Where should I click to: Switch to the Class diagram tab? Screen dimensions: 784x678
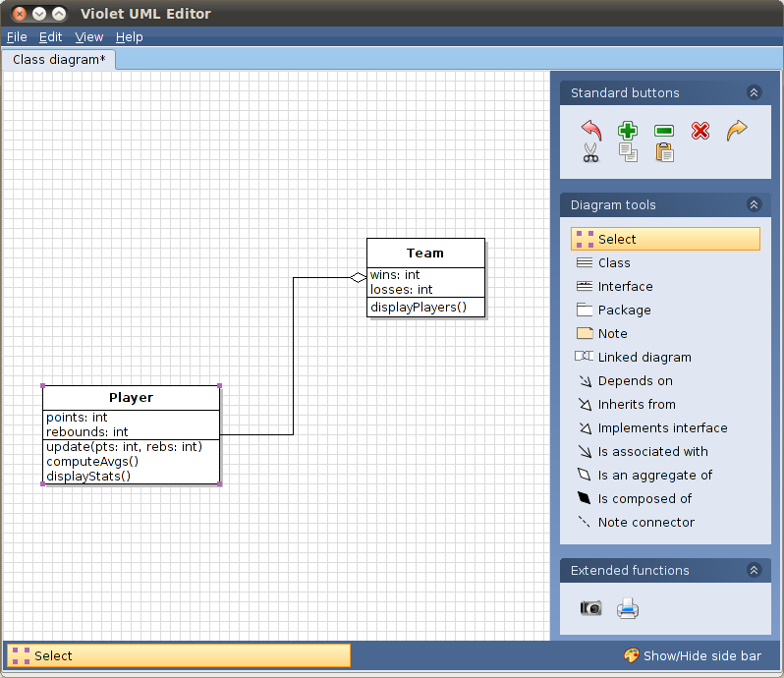tap(59, 60)
